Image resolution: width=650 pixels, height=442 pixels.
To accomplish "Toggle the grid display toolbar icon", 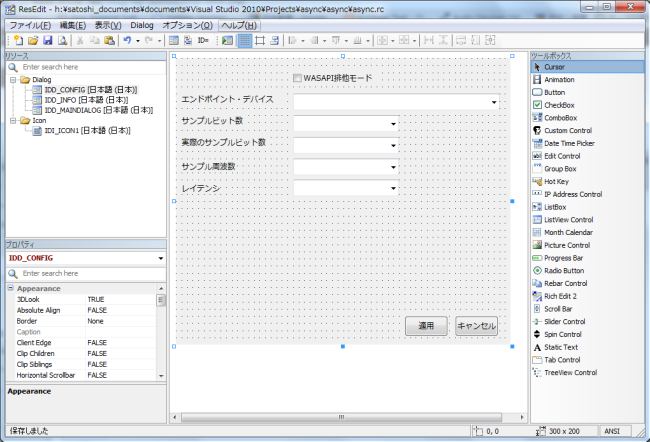I will point(245,40).
